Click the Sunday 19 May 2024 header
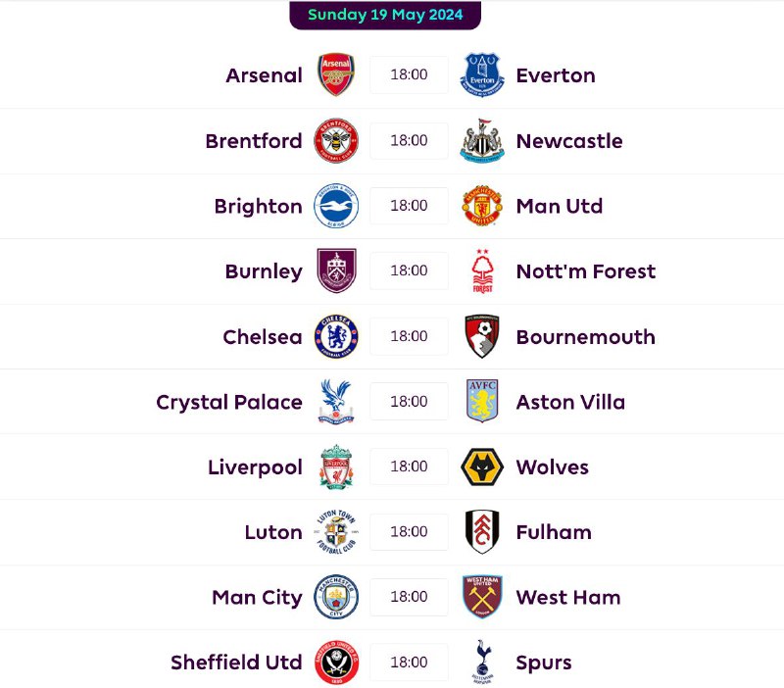Viewport: 784px width, 688px height. coord(385,15)
